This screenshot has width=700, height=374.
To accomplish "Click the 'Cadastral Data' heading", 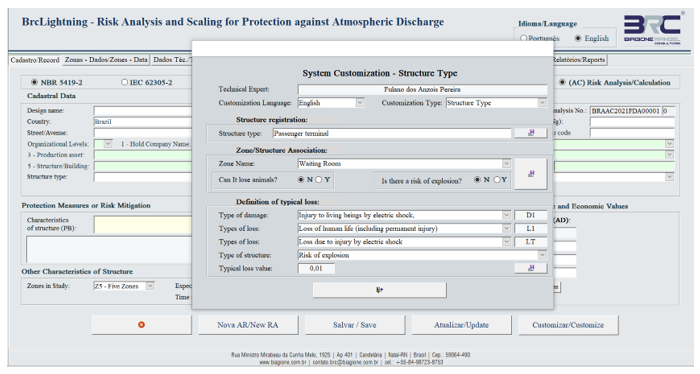I will pos(51,96).
